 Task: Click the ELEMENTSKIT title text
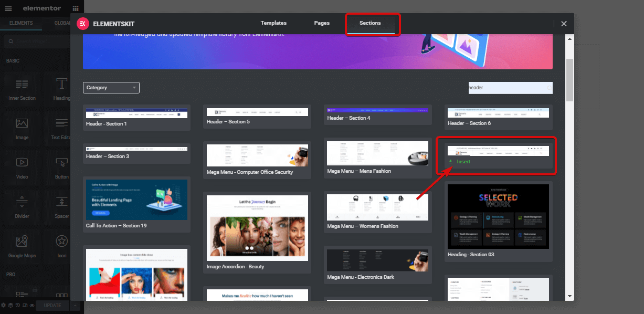113,24
